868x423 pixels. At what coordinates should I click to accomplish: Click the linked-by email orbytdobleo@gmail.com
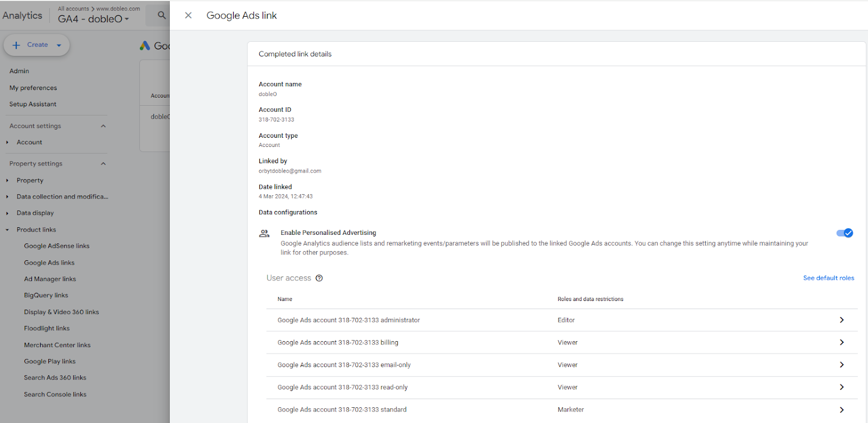coord(290,171)
